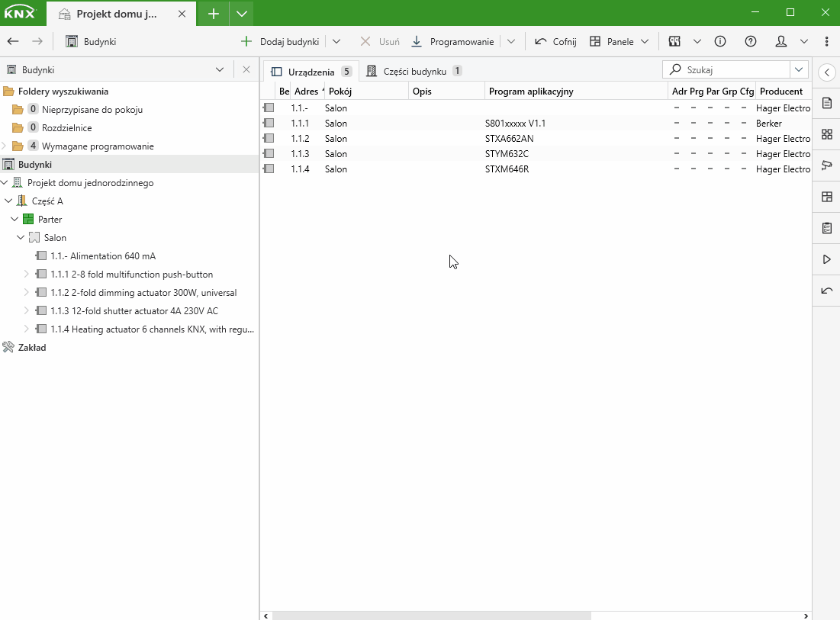
Task: Go back with the left arrow
Action: point(13,42)
